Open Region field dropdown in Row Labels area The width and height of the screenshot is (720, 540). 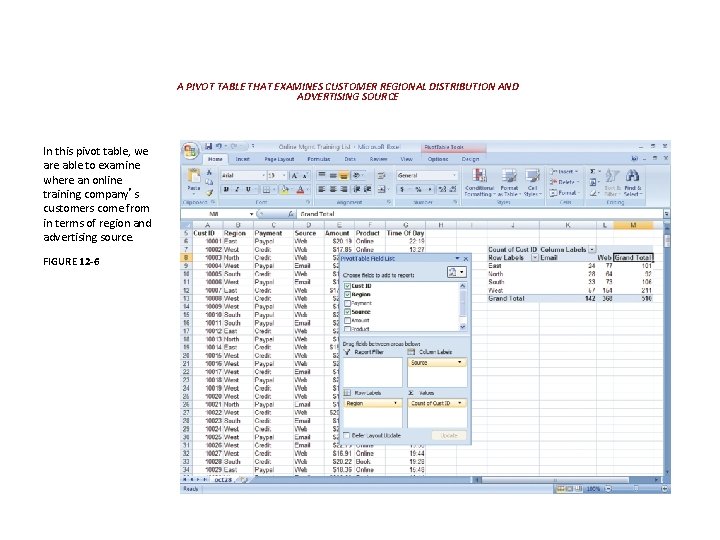(395, 403)
